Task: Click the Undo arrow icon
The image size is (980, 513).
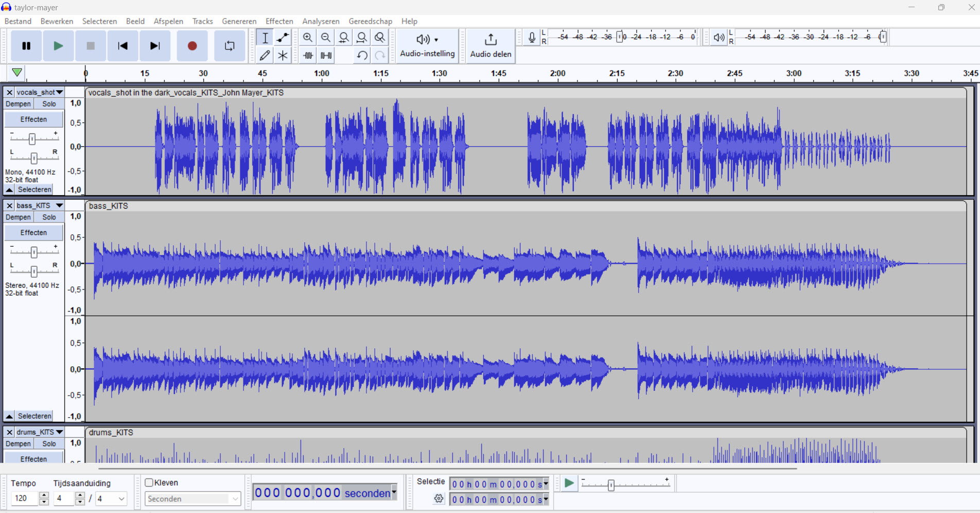Action: (362, 55)
